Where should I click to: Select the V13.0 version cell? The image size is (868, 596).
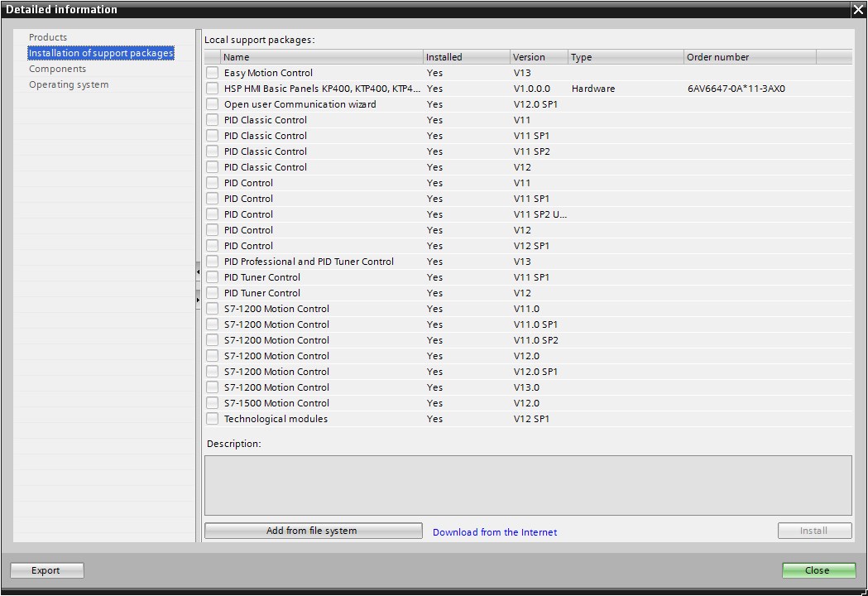[x=526, y=387]
